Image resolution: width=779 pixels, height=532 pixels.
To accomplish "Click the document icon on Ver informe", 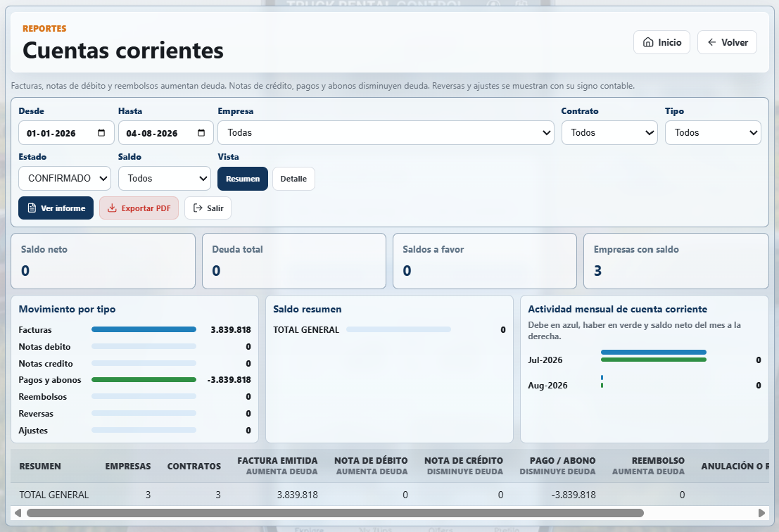I will (32, 208).
